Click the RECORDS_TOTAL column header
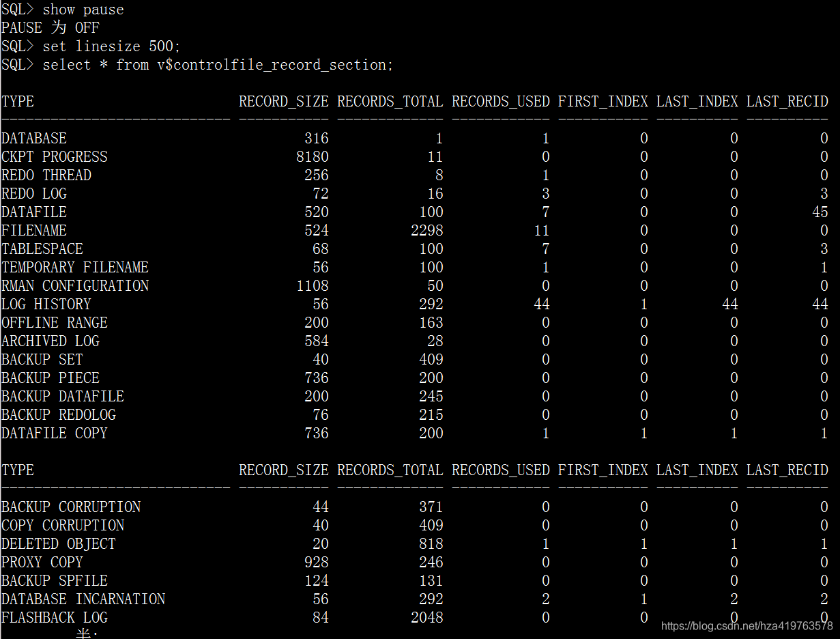 (x=390, y=101)
